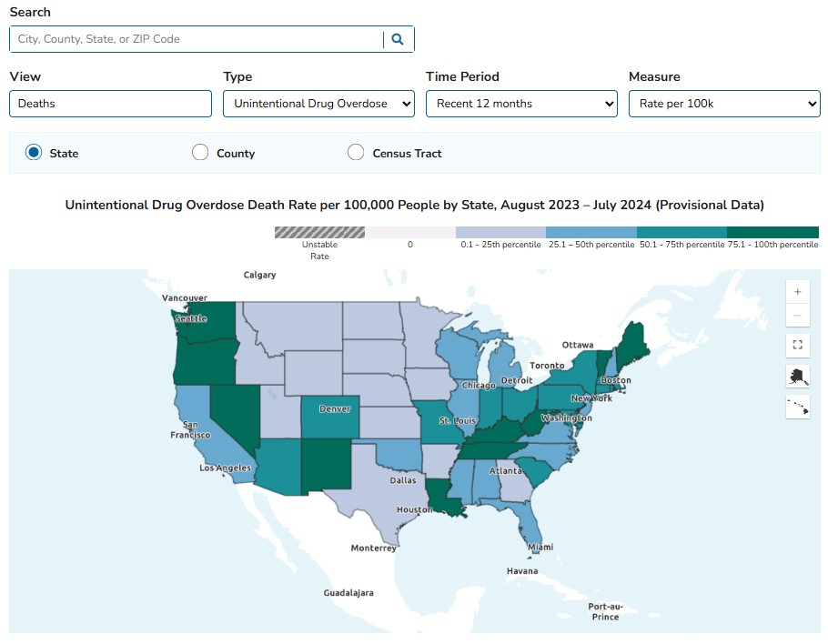Click the 0.1 - 25th percentile legend swatch

[500, 233]
